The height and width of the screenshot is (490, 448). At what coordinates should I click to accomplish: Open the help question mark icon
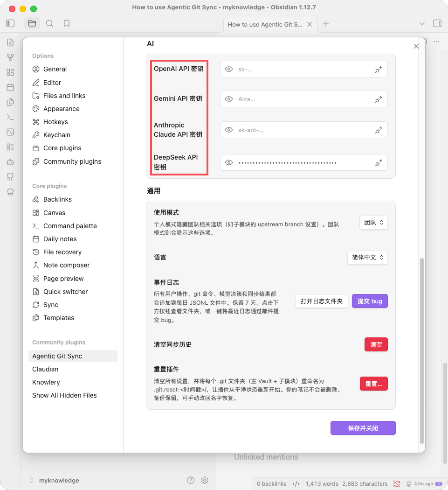point(191,480)
